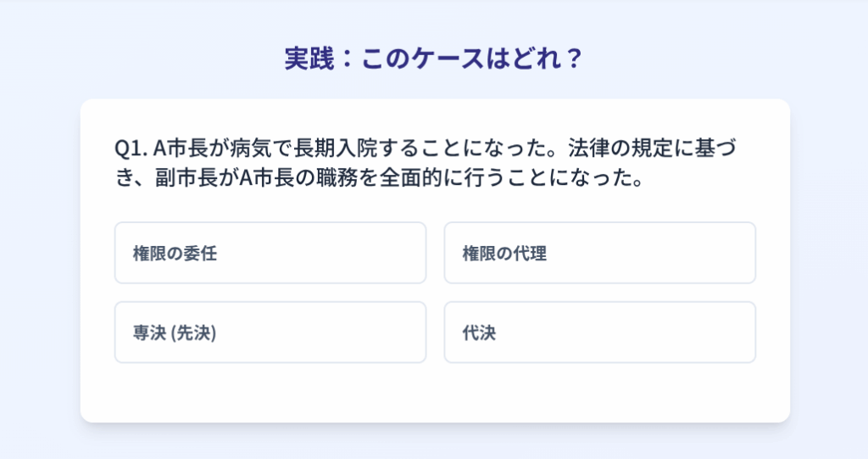Choose 権限の代理 as the answer
The image size is (868, 459).
599,253
